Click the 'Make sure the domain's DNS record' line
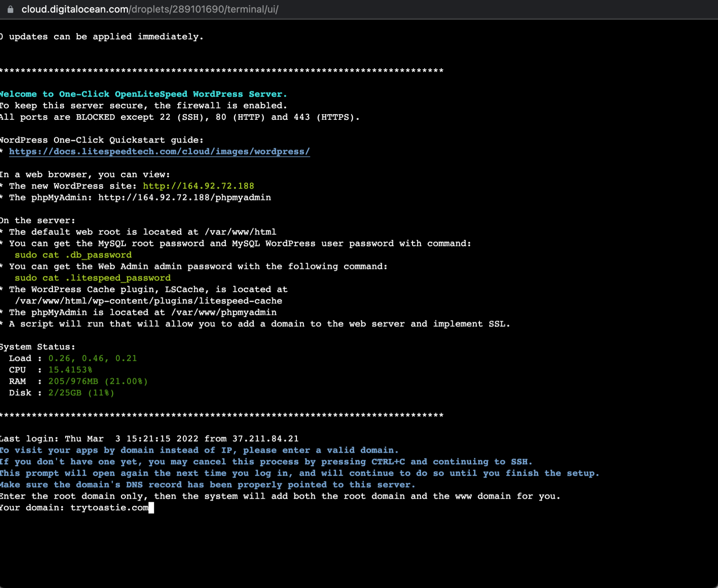 [208, 485]
